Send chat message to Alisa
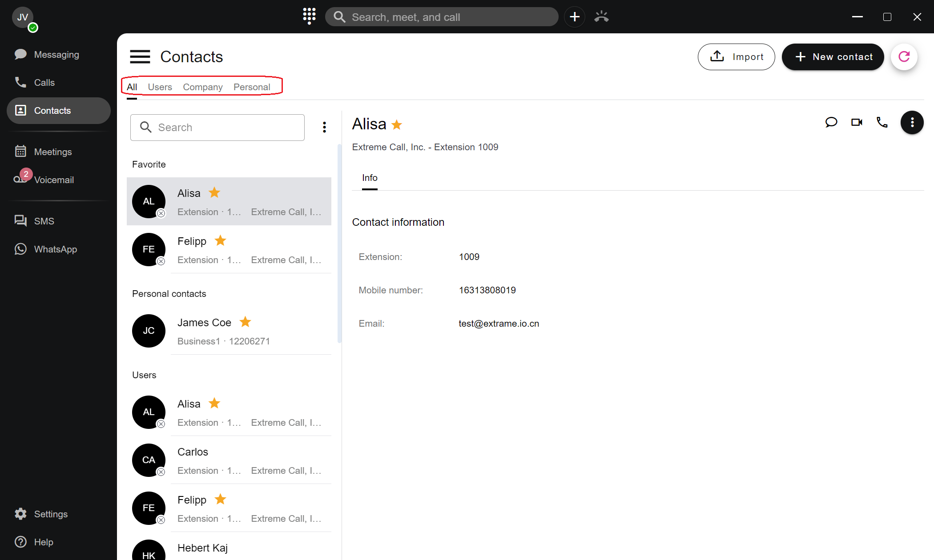 pyautogui.click(x=831, y=122)
